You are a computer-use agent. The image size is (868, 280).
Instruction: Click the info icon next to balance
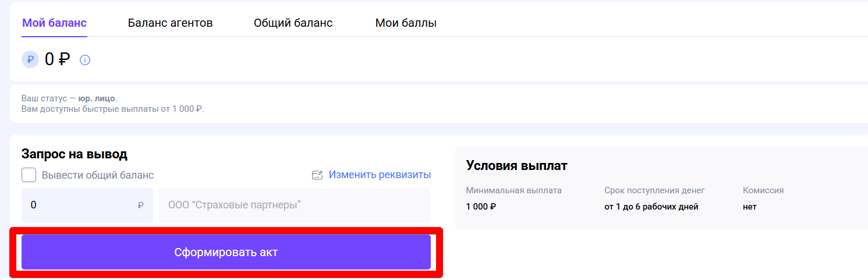coord(85,60)
